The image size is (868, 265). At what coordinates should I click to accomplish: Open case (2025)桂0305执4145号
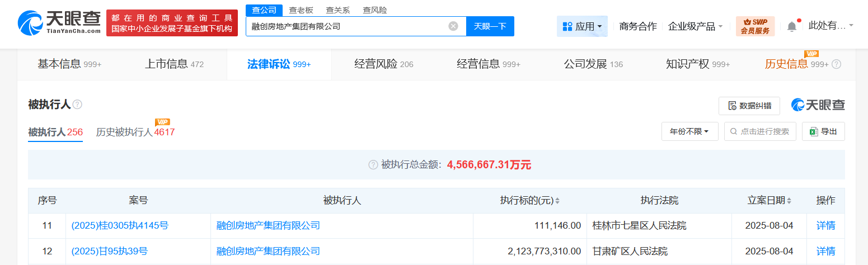120,226
